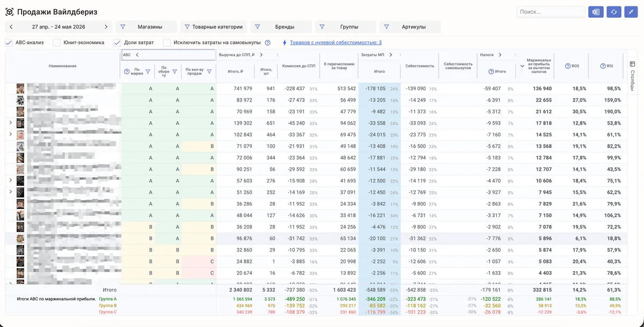Click the refresh data icon button
The image size is (644, 327).
(x=613, y=12)
